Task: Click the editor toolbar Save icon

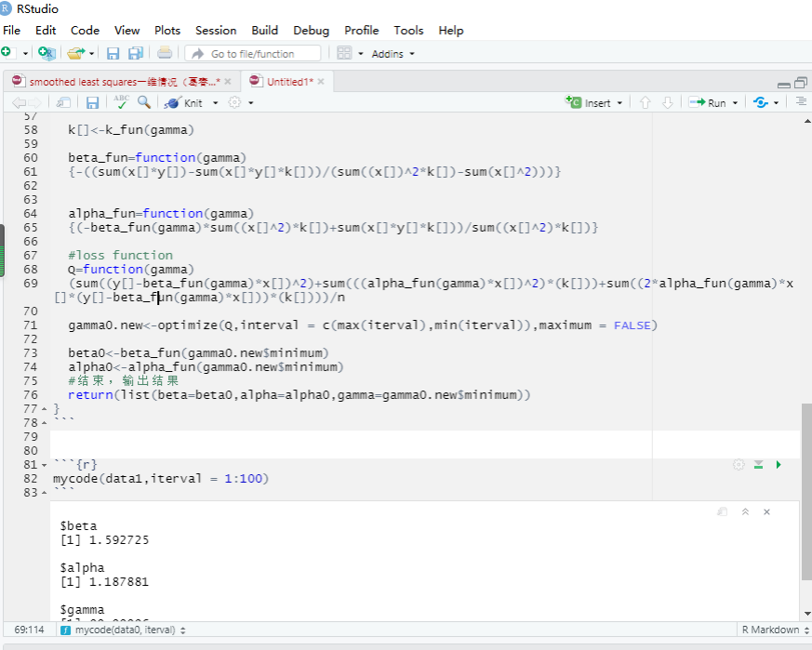Action: (92, 102)
